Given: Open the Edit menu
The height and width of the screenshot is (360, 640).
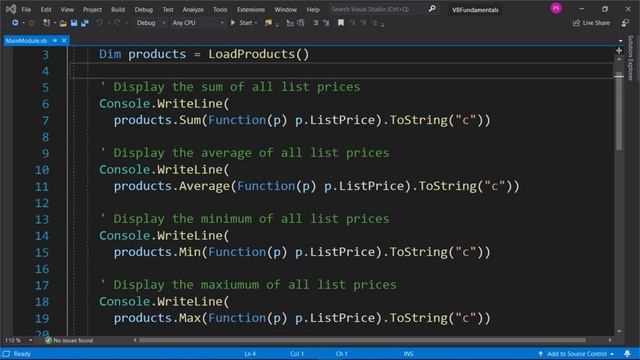Looking at the screenshot, I should pyautogui.click(x=46, y=9).
